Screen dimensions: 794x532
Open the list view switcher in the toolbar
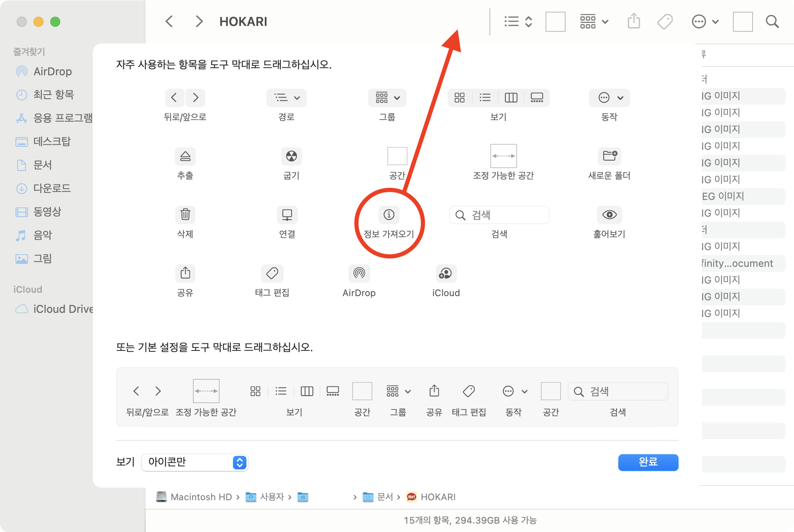(518, 21)
